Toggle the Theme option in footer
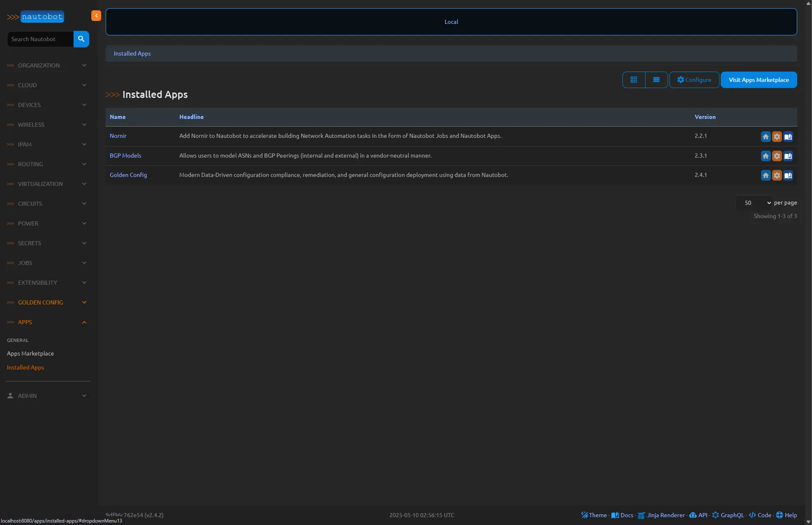This screenshot has height=525, width=812. (594, 515)
